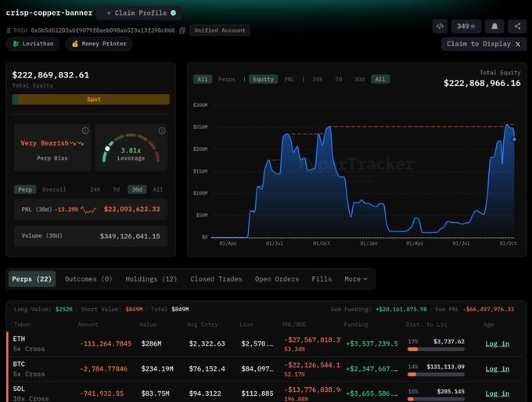
Task: Click the Money Printer badge
Action: pyautogui.click(x=99, y=44)
